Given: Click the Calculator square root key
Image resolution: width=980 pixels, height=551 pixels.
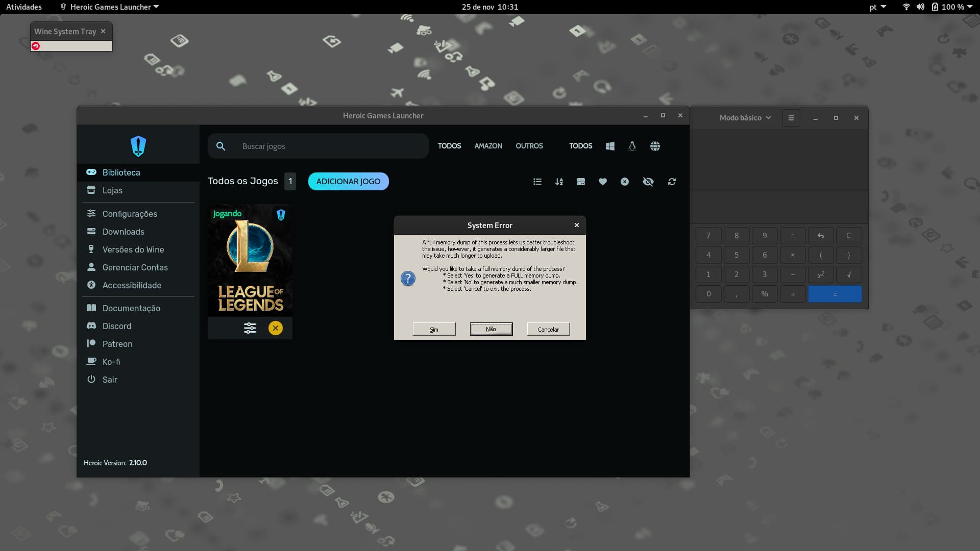Looking at the screenshot, I should (x=849, y=274).
